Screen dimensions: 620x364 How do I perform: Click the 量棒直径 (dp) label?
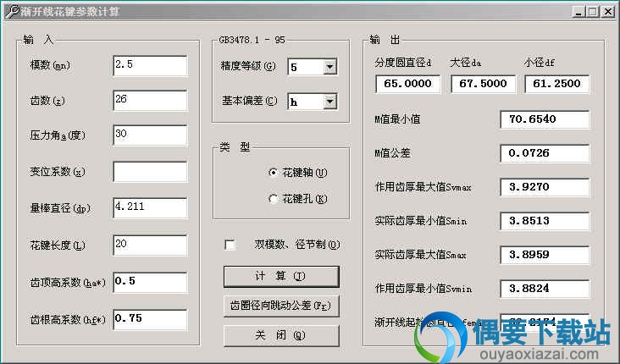(x=60, y=208)
